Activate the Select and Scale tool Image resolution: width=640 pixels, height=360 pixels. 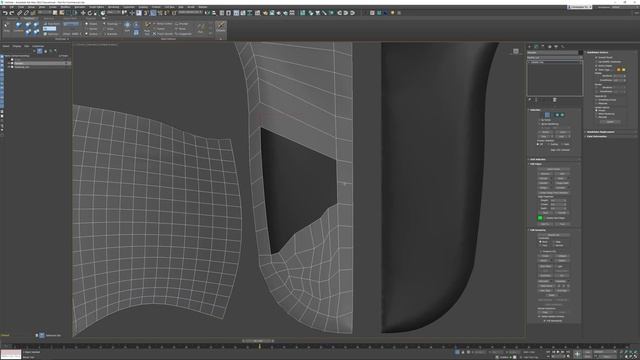96,13
